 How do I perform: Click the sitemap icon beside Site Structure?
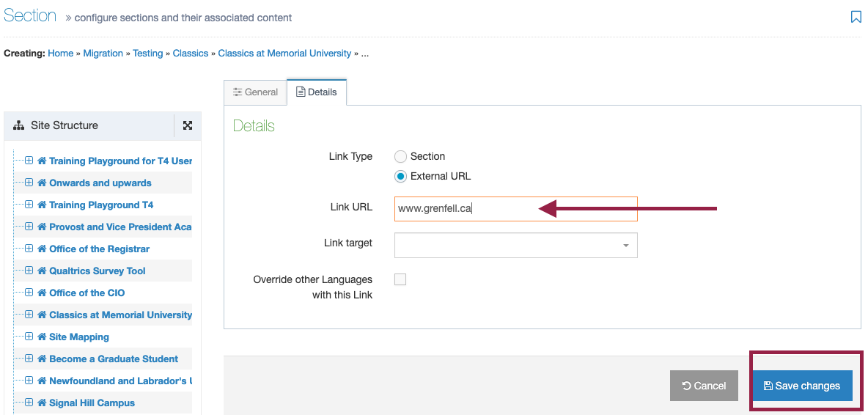19,125
